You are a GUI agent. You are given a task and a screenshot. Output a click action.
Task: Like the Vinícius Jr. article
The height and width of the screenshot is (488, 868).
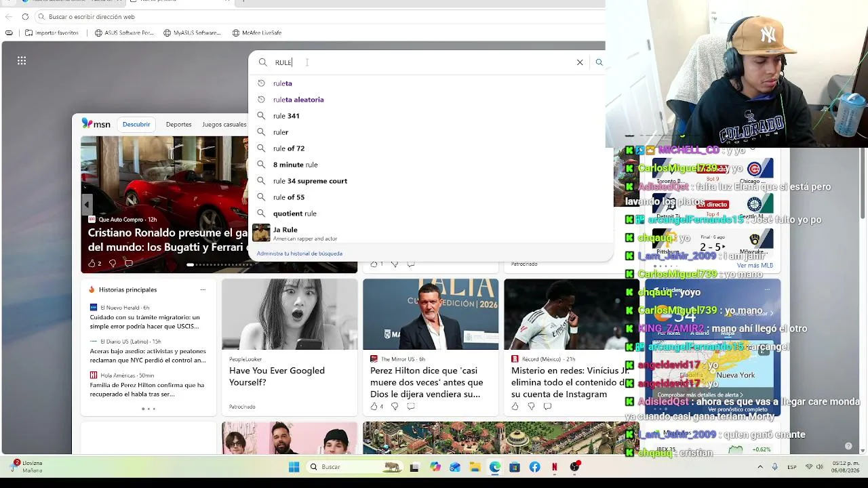point(515,407)
